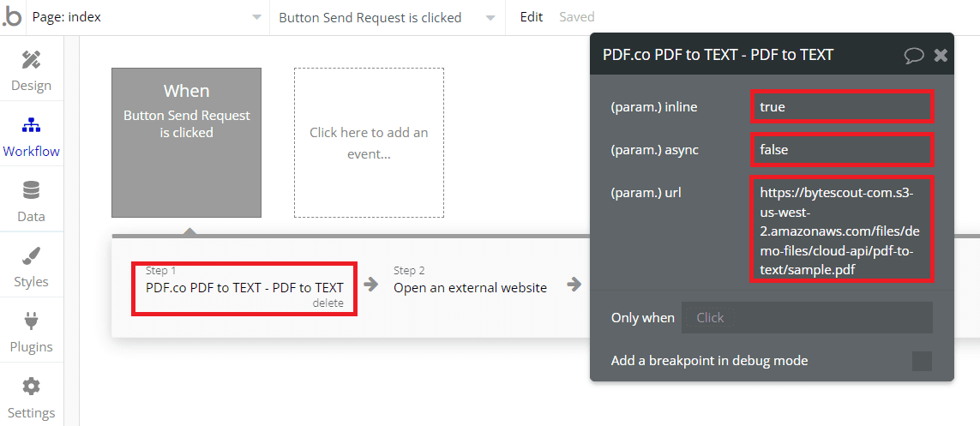Enable breakpoint in debug mode checkbox
Image resolution: width=980 pixels, height=426 pixels.
tap(922, 361)
